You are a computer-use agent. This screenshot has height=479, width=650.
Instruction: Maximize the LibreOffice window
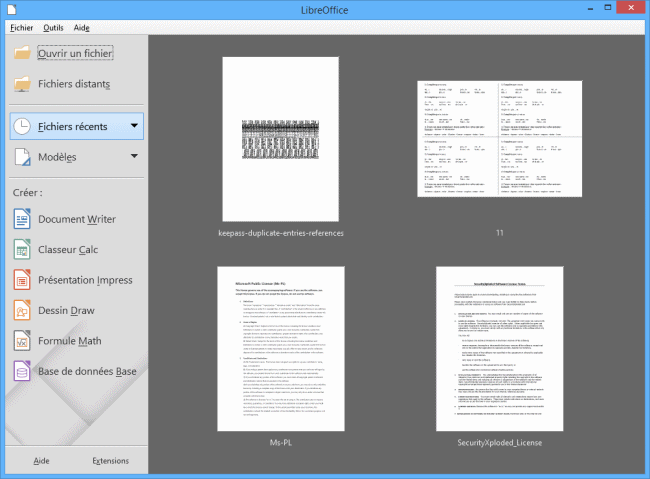tap(608, 7)
